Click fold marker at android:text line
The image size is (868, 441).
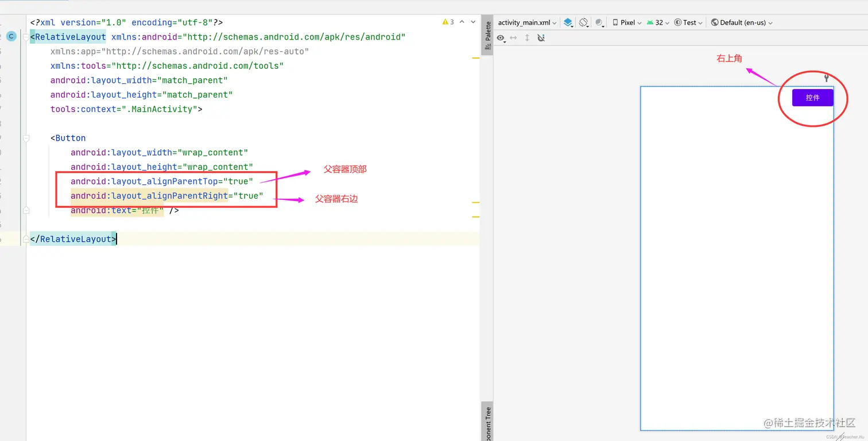(x=26, y=211)
